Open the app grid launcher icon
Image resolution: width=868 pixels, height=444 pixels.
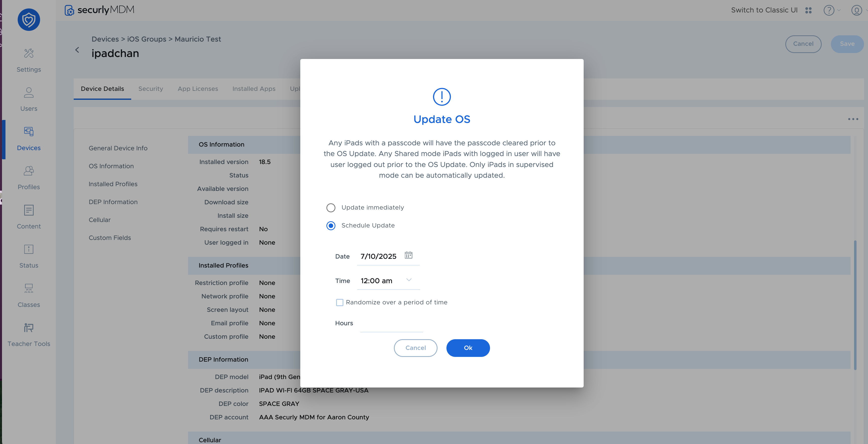point(808,10)
